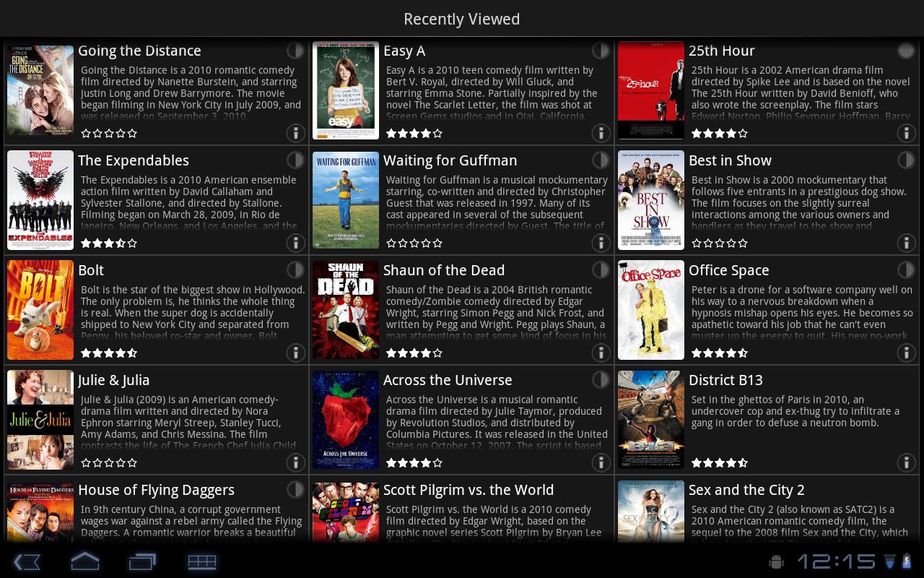
Task: Toggle circle indicator on Going the Distance
Action: point(295,50)
